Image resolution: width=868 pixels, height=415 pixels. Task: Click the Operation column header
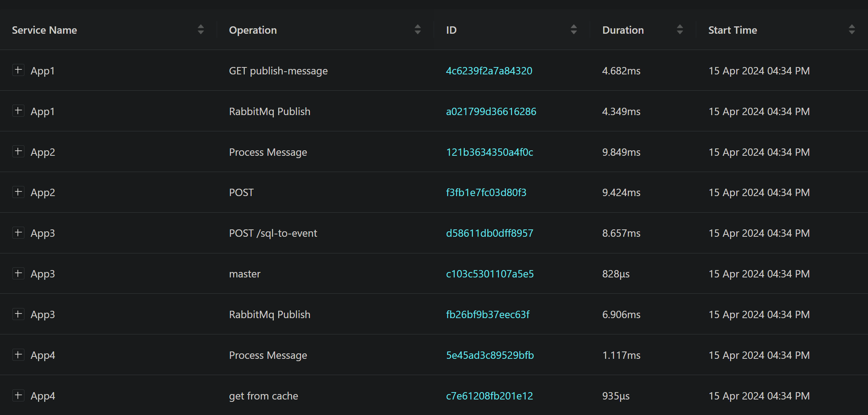[x=325, y=30]
